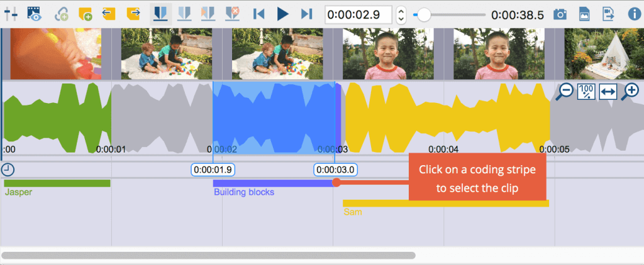Click the blue selected waveform segment
Screen dimensions: 644x265
(x=274, y=117)
